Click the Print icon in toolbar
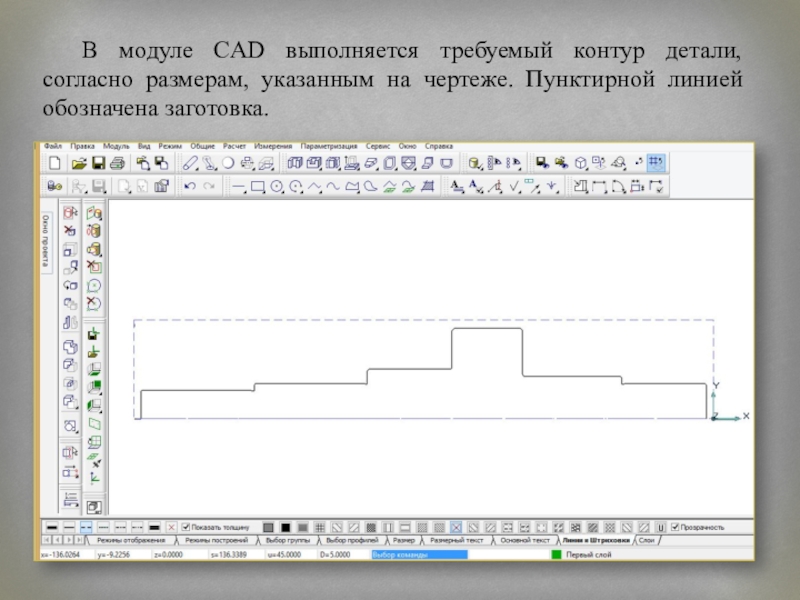Viewport: 800px width, 600px height. [117, 163]
